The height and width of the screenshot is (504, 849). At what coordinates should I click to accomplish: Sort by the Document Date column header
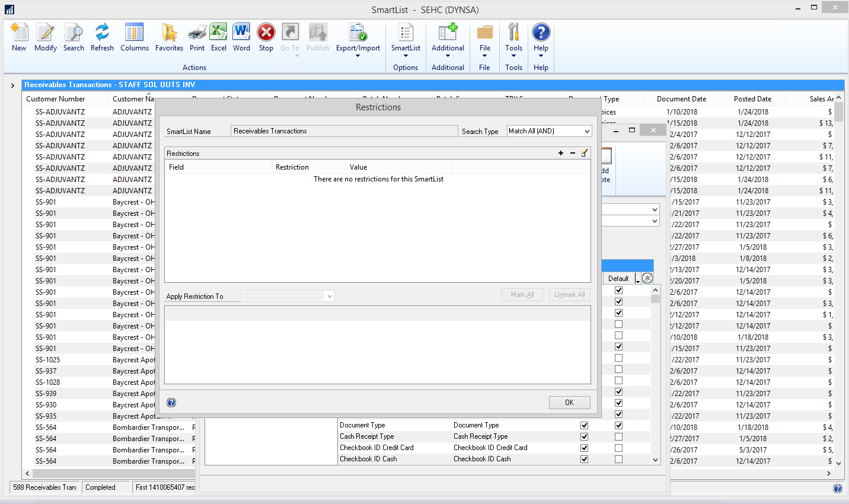pyautogui.click(x=681, y=99)
